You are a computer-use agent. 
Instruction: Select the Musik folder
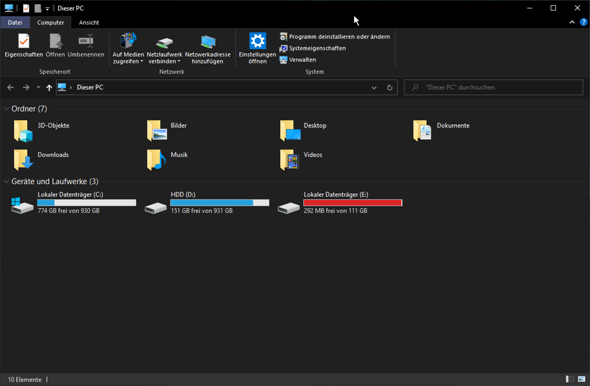(x=167, y=160)
